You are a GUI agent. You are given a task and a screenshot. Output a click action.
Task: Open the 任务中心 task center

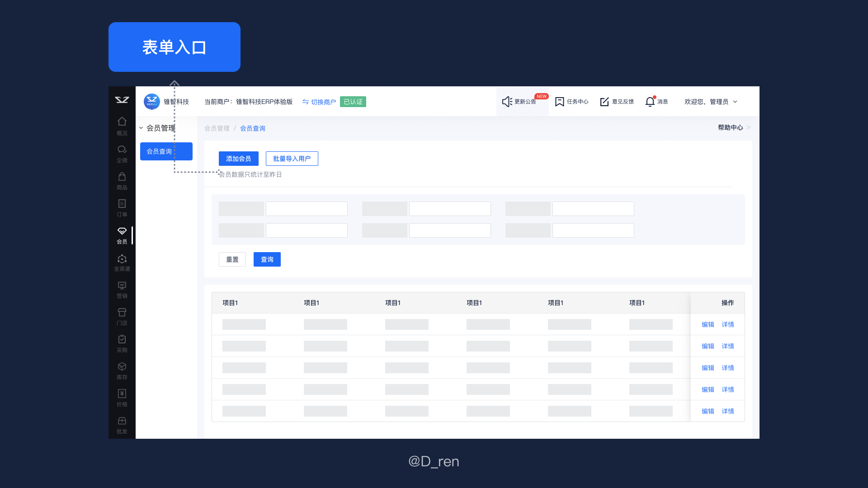click(572, 102)
